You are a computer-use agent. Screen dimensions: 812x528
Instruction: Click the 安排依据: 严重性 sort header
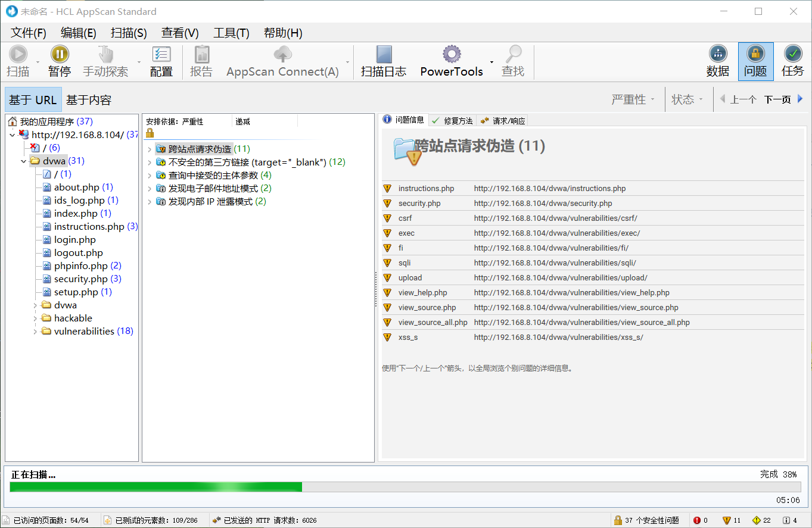click(x=187, y=121)
